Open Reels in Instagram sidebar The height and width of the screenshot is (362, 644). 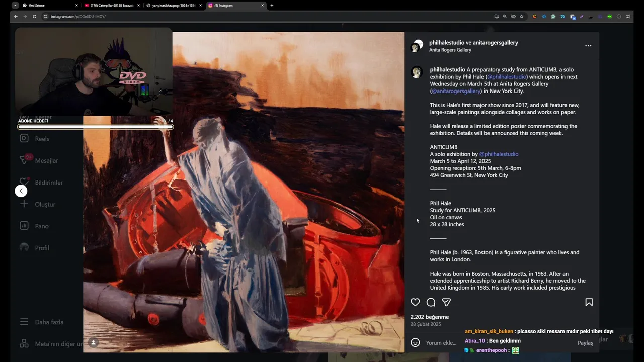coord(35,139)
